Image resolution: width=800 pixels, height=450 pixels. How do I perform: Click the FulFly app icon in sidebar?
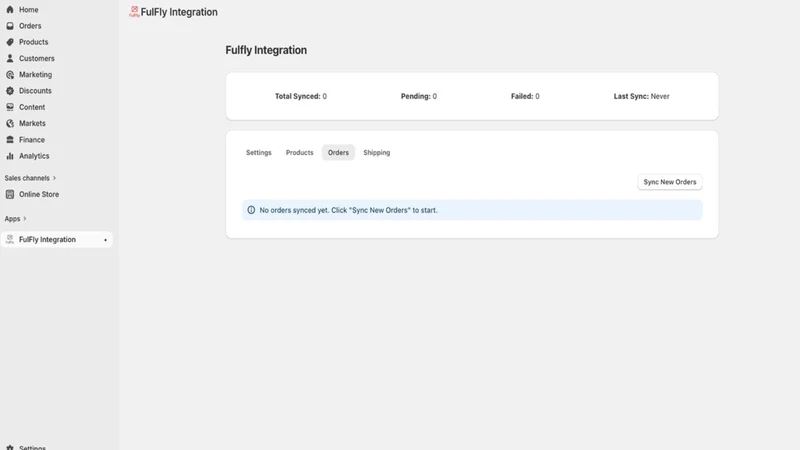10,239
